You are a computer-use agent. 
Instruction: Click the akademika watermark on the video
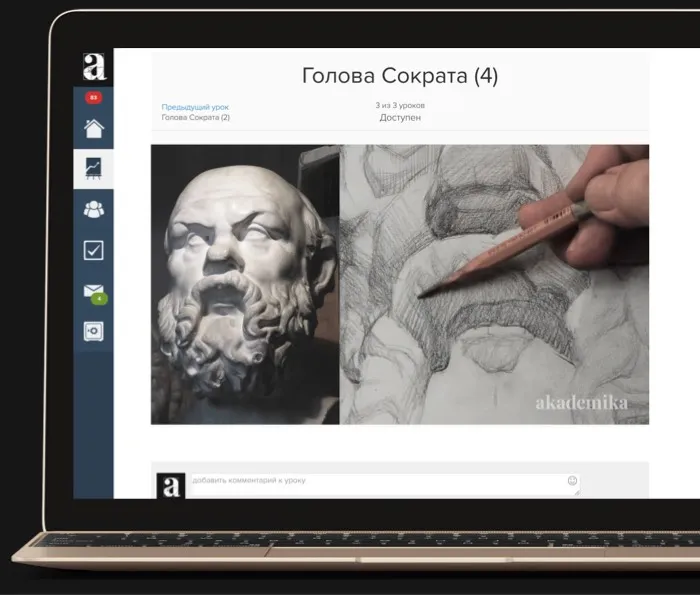581,403
